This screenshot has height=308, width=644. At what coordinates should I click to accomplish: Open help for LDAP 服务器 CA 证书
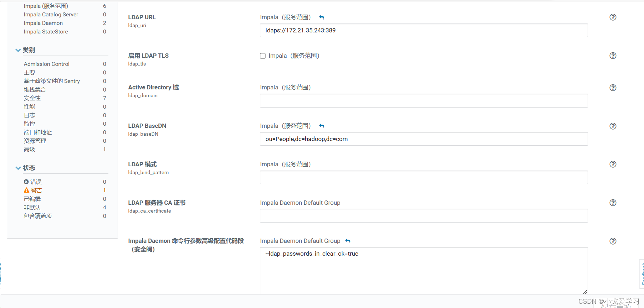click(x=613, y=203)
